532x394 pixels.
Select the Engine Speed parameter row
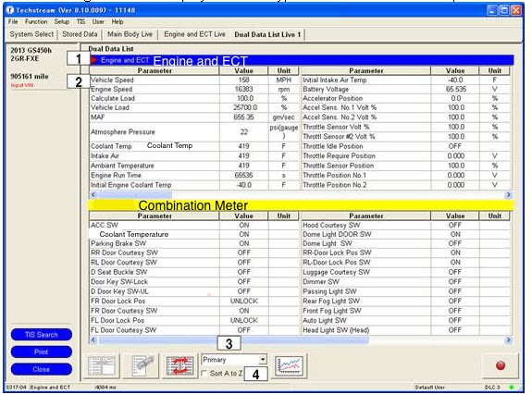(194, 89)
